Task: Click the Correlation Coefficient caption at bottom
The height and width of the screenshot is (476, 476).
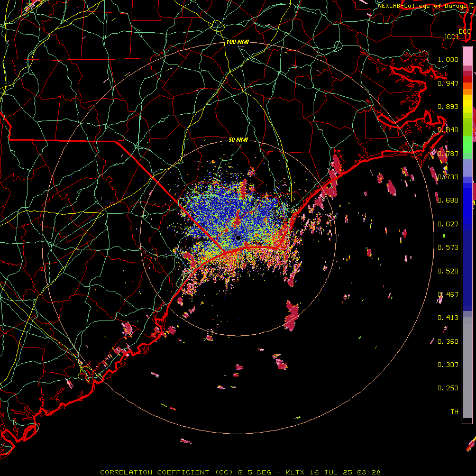Action: [x=240, y=472]
